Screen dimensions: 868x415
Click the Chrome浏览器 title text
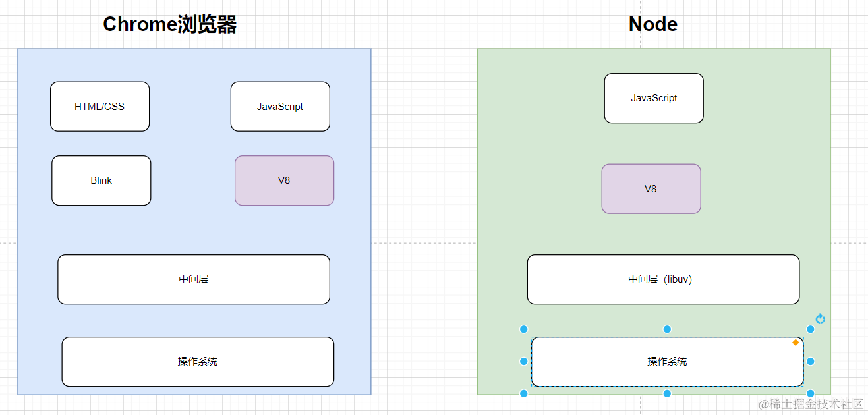coord(170,24)
